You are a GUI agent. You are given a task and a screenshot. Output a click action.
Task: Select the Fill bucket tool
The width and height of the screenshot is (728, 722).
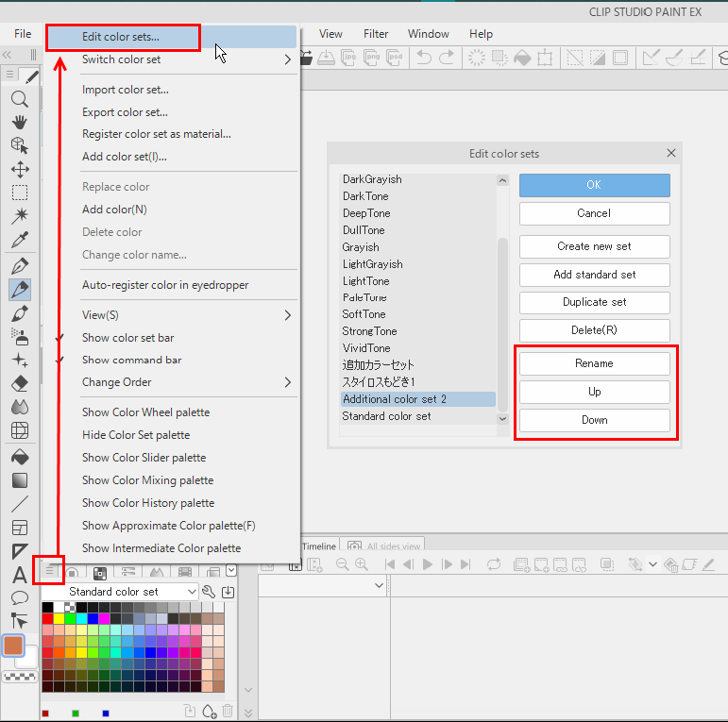20,457
